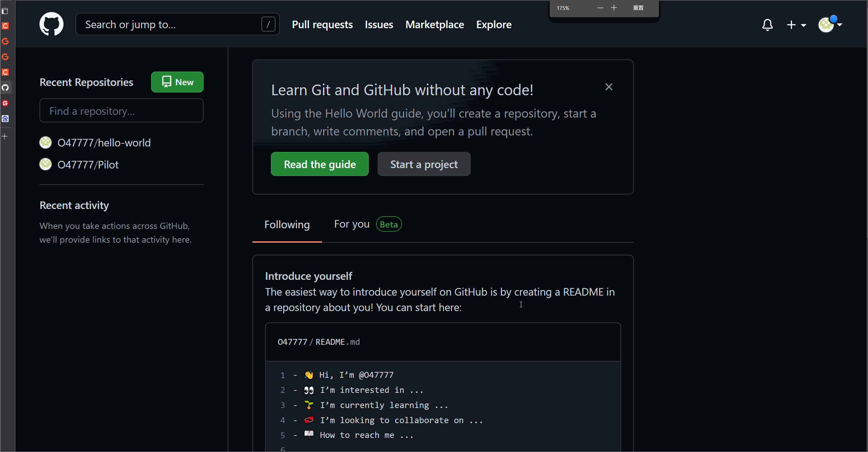
Task: Click the Recent activity heading
Action: click(74, 205)
